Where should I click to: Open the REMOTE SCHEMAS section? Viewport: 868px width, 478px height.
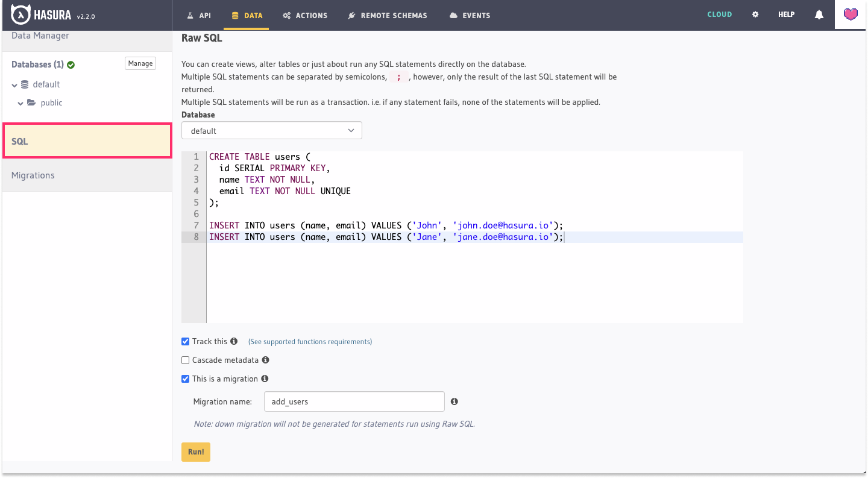click(x=387, y=15)
